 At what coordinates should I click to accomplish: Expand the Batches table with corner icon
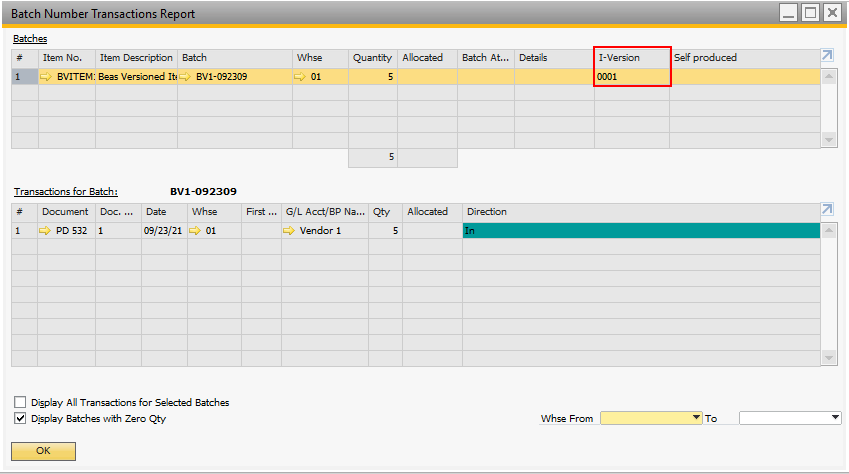click(x=827, y=57)
